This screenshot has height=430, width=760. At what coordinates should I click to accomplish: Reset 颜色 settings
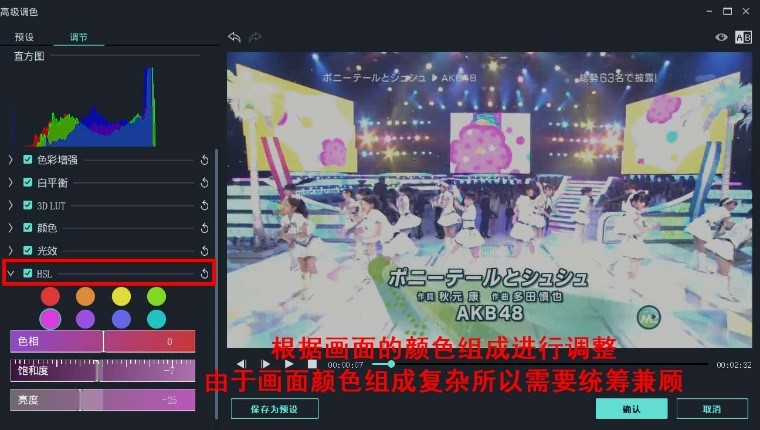(x=205, y=228)
